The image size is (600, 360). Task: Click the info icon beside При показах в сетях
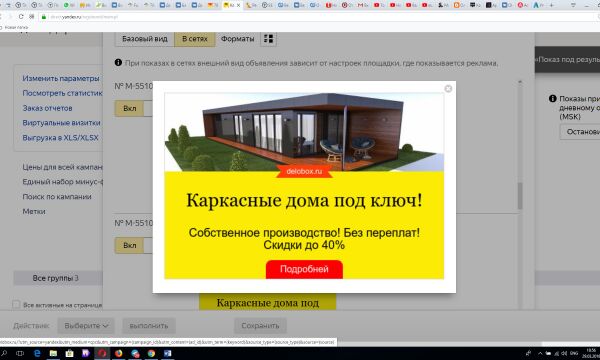pos(118,62)
